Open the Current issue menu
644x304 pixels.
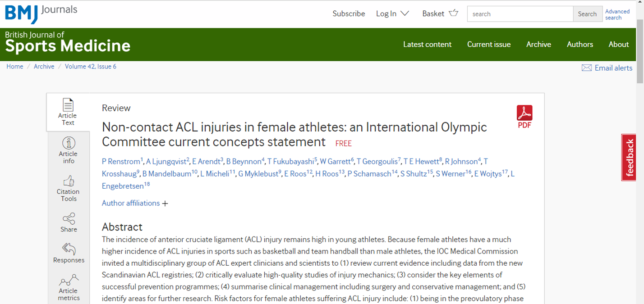pos(489,44)
